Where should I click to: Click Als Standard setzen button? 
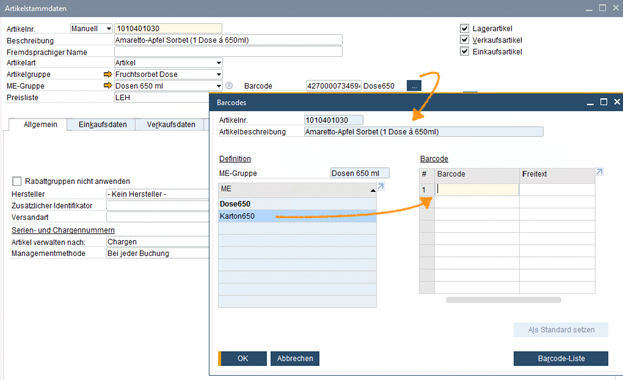[561, 330]
